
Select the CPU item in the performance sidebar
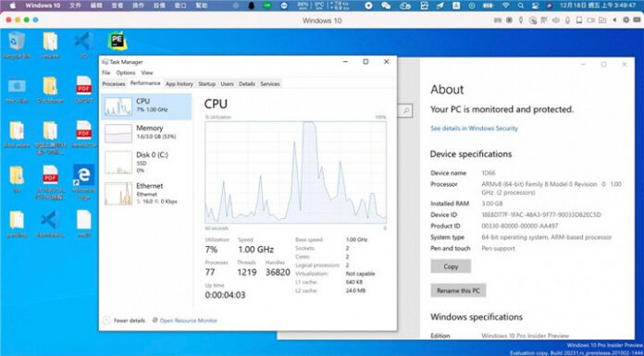[x=146, y=106]
